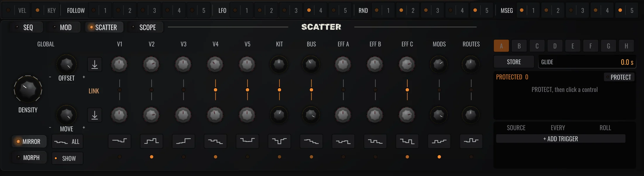
Task: Open the EFF B curve shape icon
Action: 375,141
